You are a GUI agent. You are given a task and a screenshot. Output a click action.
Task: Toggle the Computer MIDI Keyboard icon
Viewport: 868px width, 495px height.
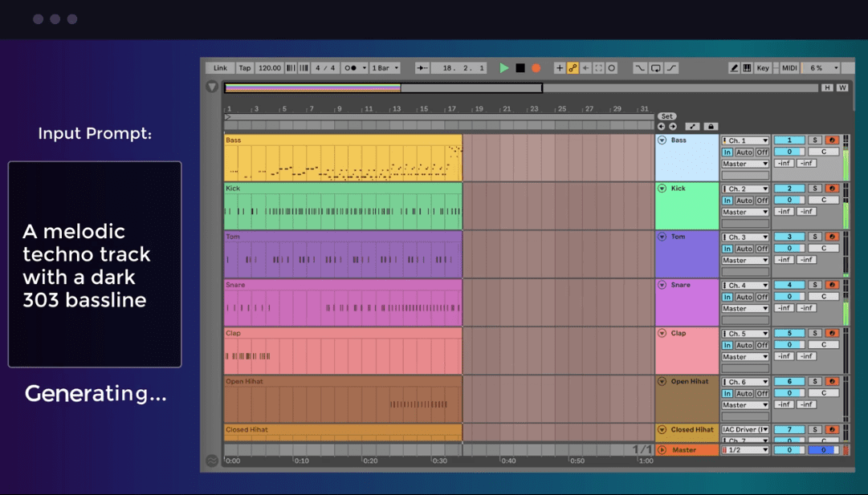pyautogui.click(x=747, y=68)
